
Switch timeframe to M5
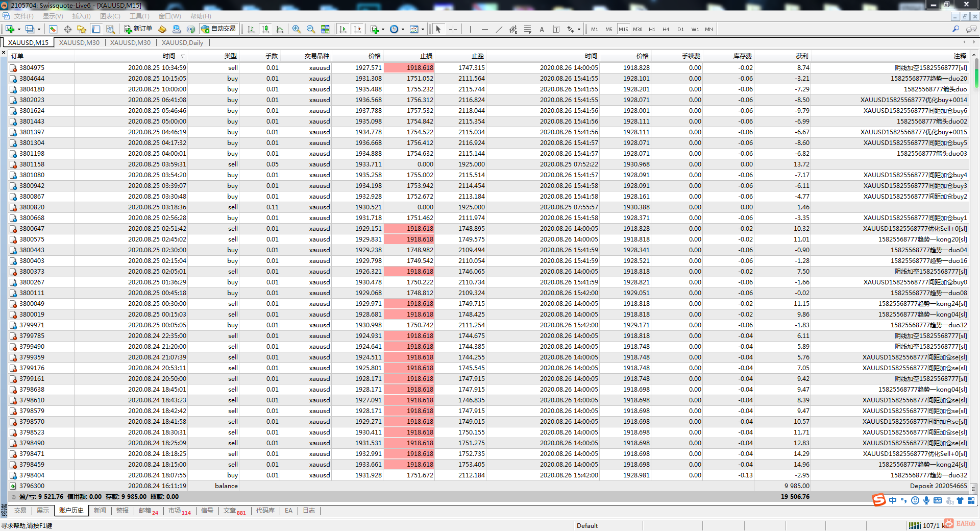tap(609, 29)
